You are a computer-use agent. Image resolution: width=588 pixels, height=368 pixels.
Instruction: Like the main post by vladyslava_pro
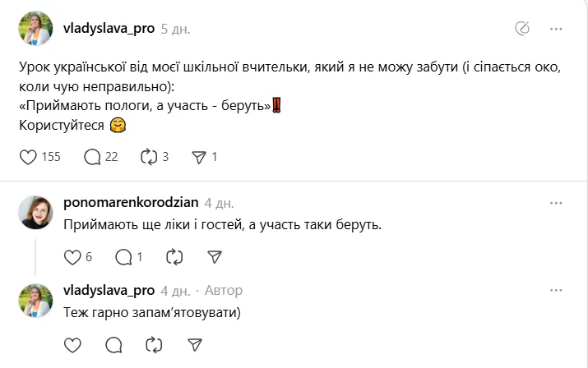coord(28,157)
